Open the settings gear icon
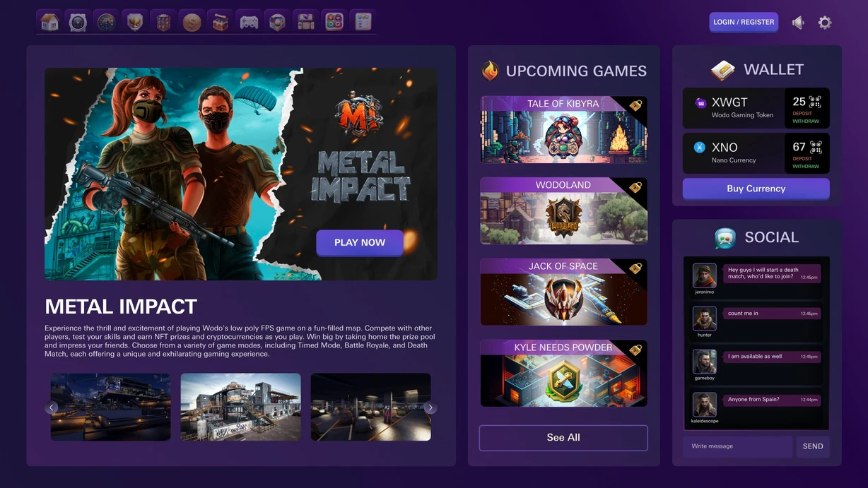Screen dimensions: 868x488 pos(825,23)
